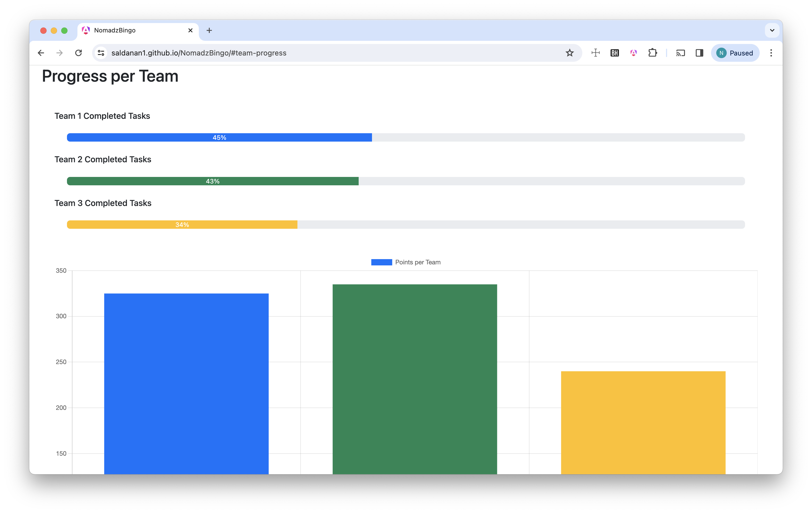
Task: Open the site information icon
Action: coord(101,53)
